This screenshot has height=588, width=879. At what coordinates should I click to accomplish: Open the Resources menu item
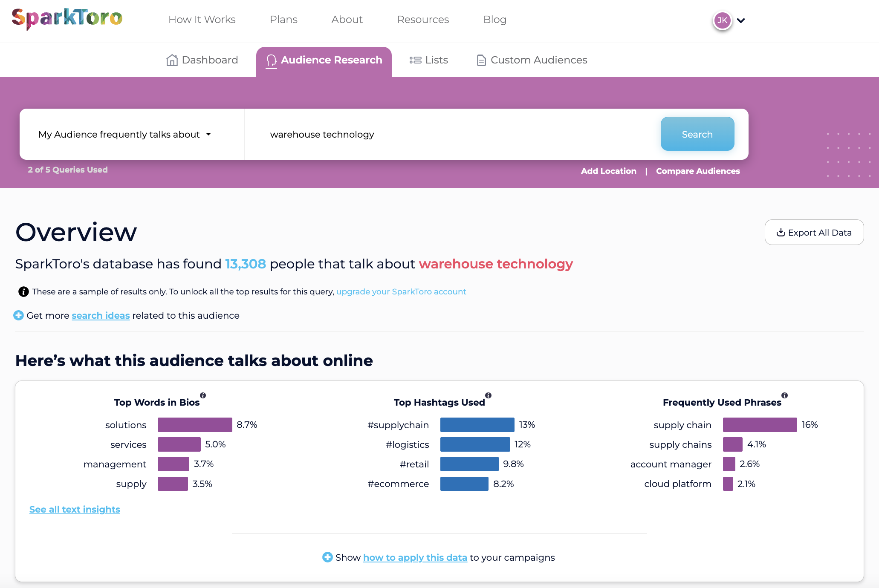click(423, 20)
